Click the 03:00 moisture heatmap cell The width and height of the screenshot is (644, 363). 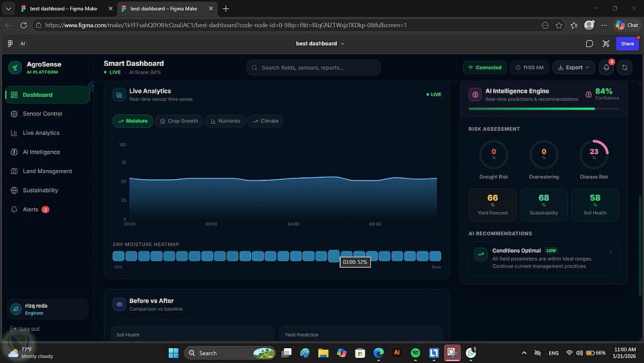point(334,256)
